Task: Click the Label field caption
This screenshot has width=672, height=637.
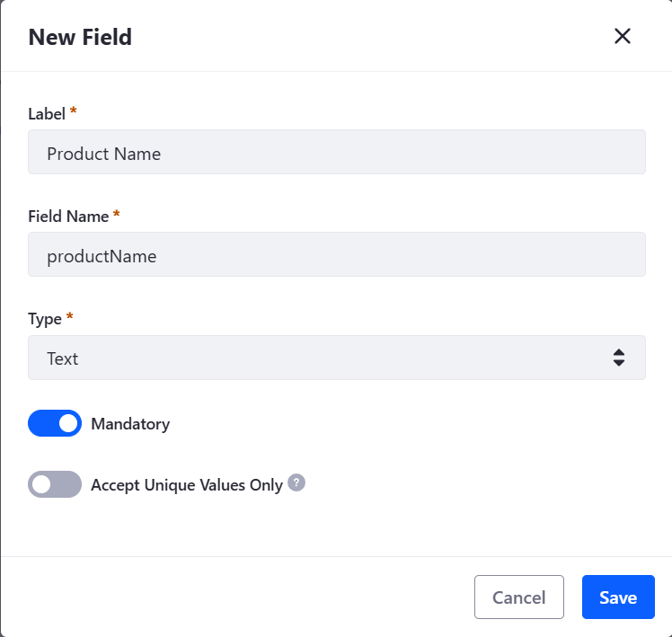Action: (47, 114)
